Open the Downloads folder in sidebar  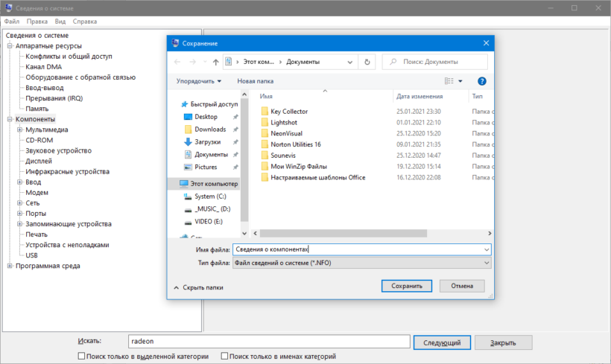[x=209, y=130]
